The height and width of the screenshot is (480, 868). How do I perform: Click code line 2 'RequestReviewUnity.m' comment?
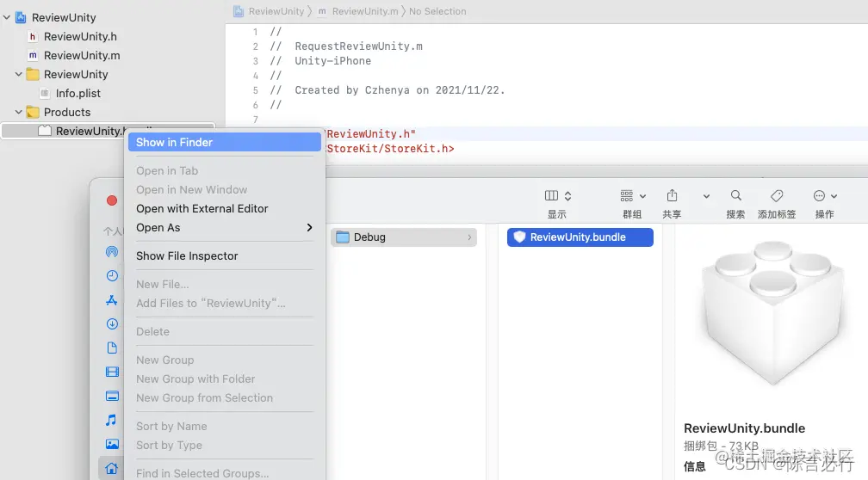(359, 46)
